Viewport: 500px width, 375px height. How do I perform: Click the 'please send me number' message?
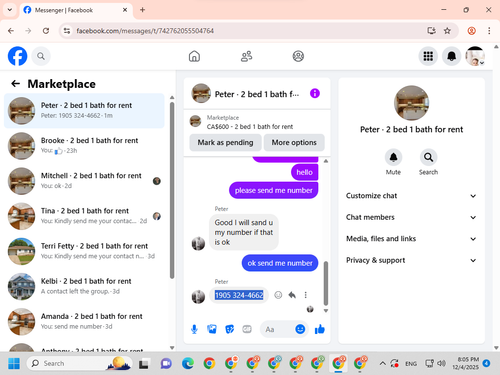(273, 190)
